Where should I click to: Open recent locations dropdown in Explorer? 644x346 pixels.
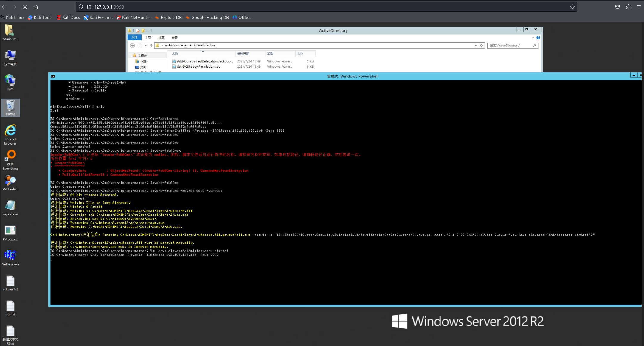(x=145, y=46)
